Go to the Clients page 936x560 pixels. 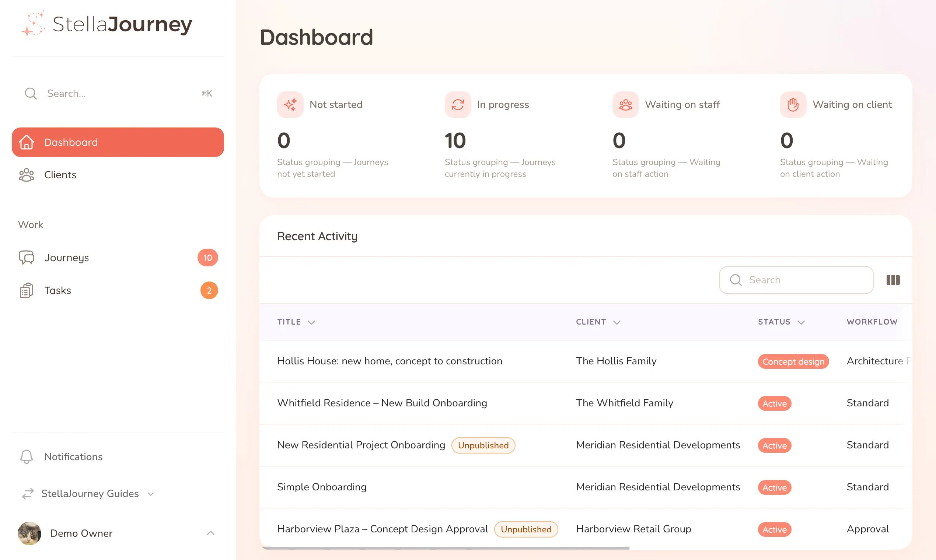118,175
